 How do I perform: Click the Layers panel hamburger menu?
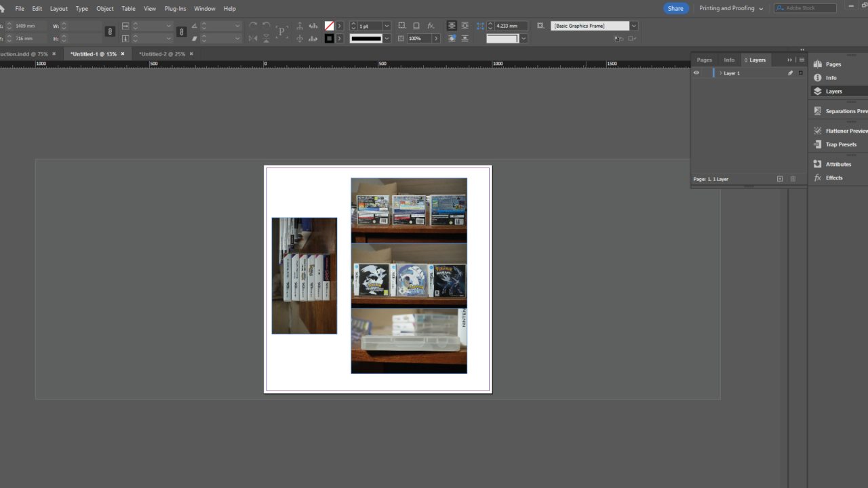[802, 60]
